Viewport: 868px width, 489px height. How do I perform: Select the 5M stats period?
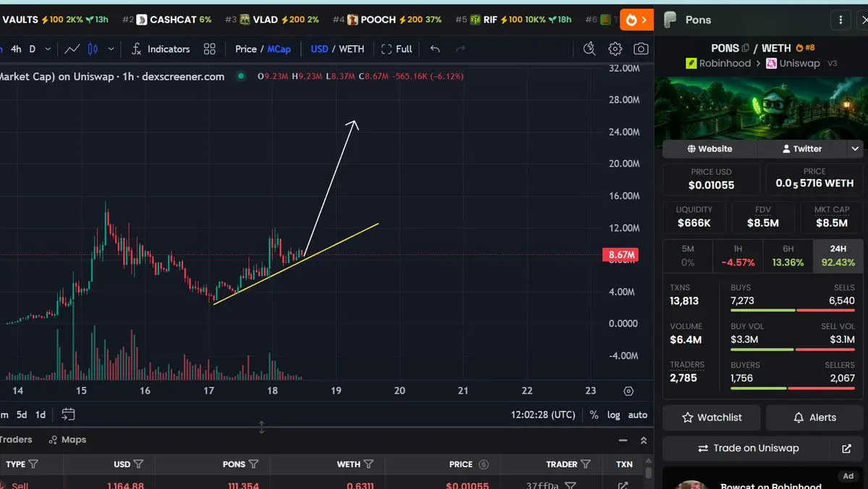(x=688, y=256)
